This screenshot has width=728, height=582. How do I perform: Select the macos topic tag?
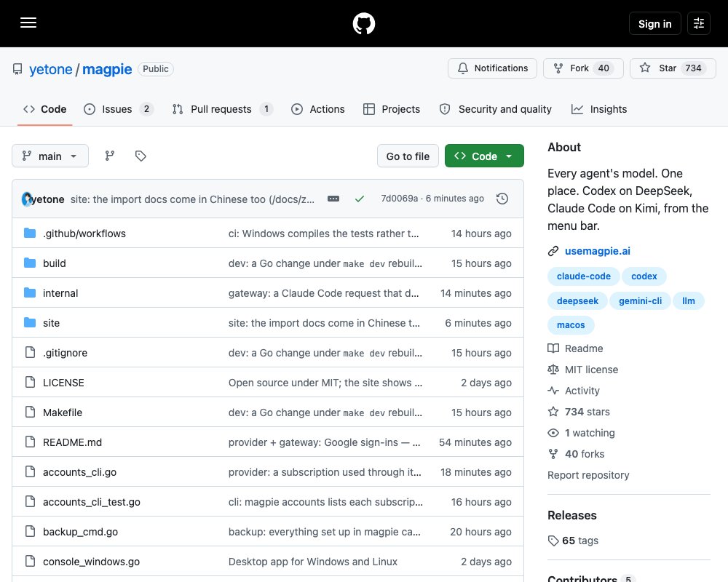571,325
